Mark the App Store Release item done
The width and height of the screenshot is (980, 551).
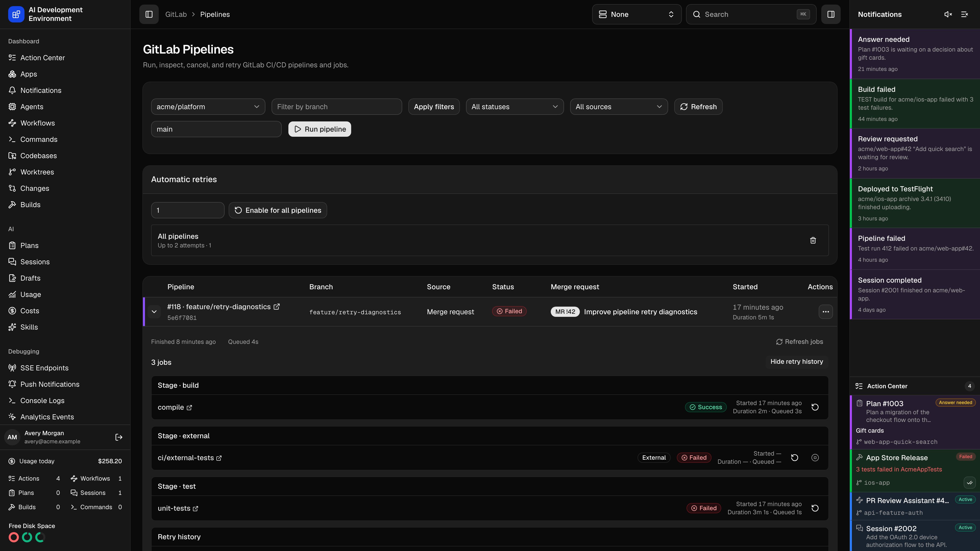(x=969, y=483)
